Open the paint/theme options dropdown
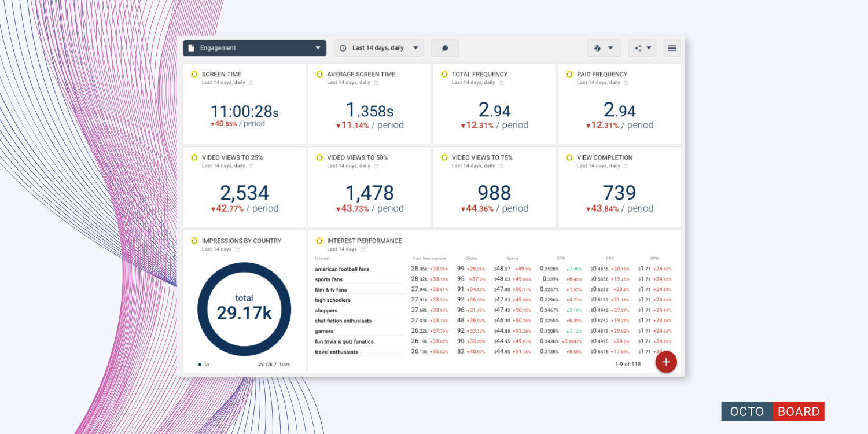Viewport: 868px width, 434px height. (x=604, y=48)
